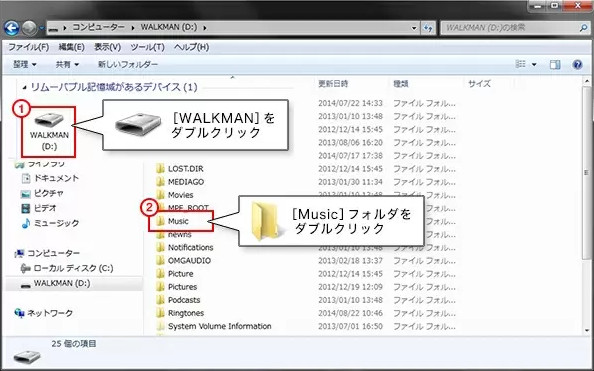This screenshot has height=371, width=594.
Task: Sort by 更新日時 column header
Action: tap(333, 84)
